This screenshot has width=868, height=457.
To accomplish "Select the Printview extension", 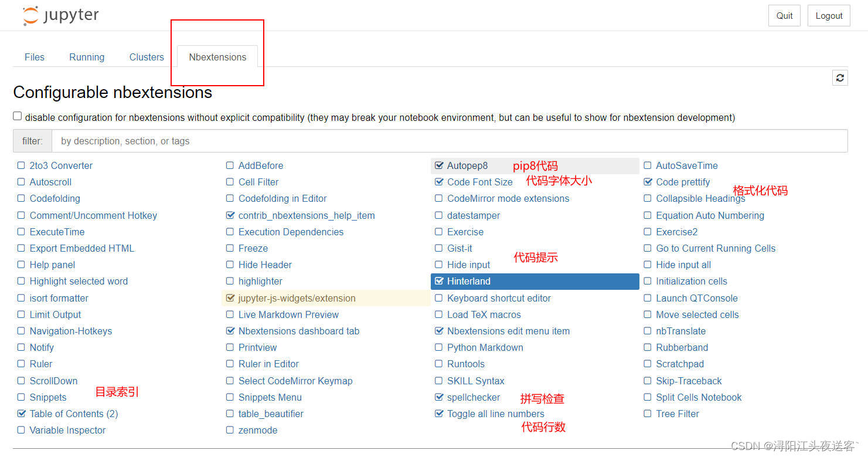I will tap(257, 347).
